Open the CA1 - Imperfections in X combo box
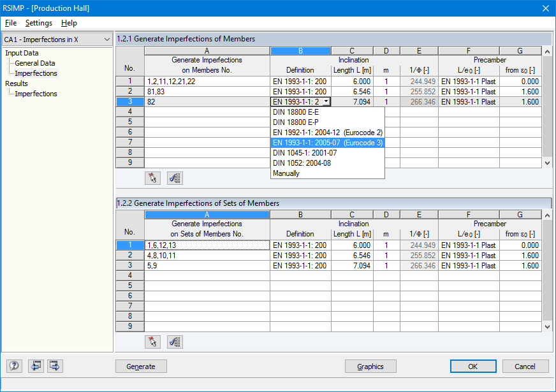The height and width of the screenshot is (392, 556). (57, 40)
